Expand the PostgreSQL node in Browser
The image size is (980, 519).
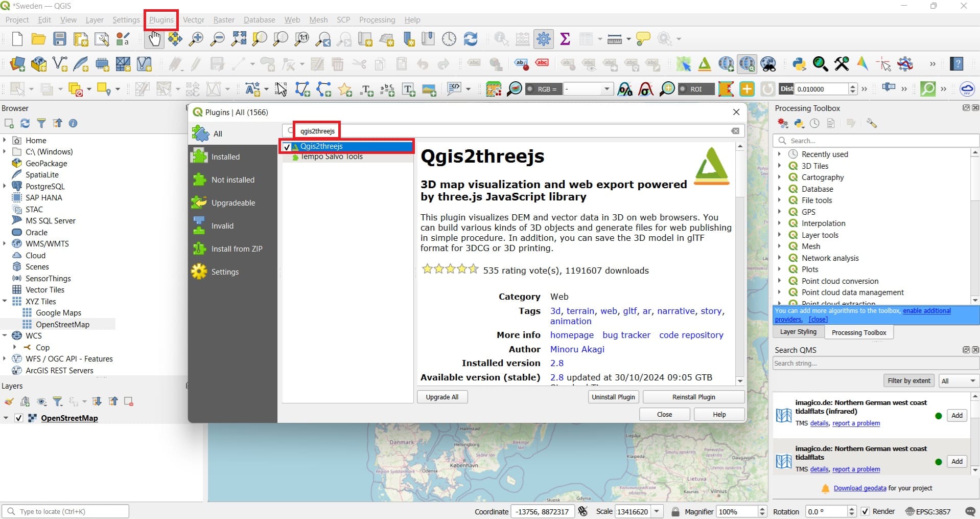click(5, 186)
